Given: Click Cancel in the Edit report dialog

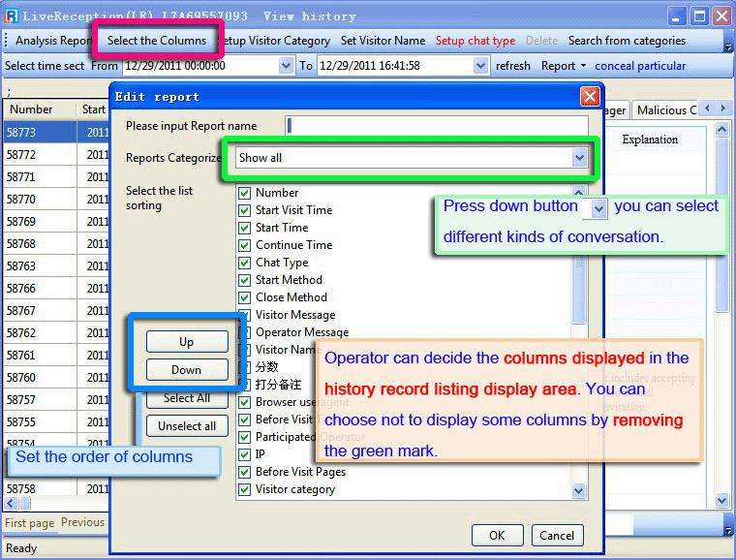Looking at the screenshot, I should coord(557,536).
